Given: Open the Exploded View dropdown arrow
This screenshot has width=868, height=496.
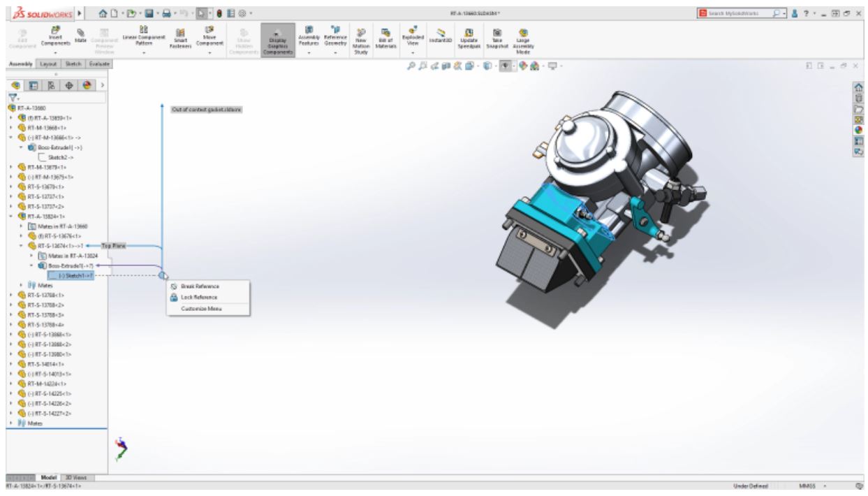Looking at the screenshot, I should (x=413, y=52).
